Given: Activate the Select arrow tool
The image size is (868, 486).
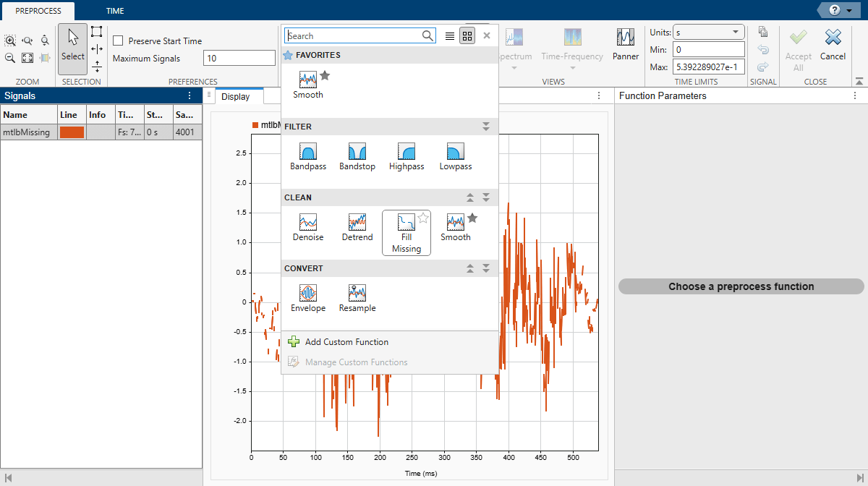Looking at the screenshot, I should pyautogui.click(x=72, y=48).
